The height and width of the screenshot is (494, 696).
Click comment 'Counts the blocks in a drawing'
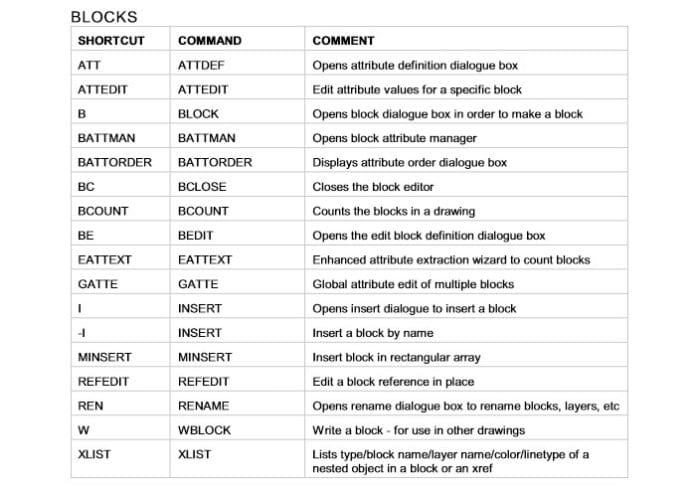[393, 211]
